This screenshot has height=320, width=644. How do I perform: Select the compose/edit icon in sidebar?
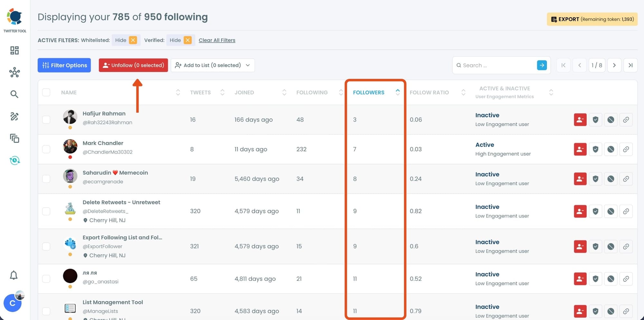click(x=14, y=116)
